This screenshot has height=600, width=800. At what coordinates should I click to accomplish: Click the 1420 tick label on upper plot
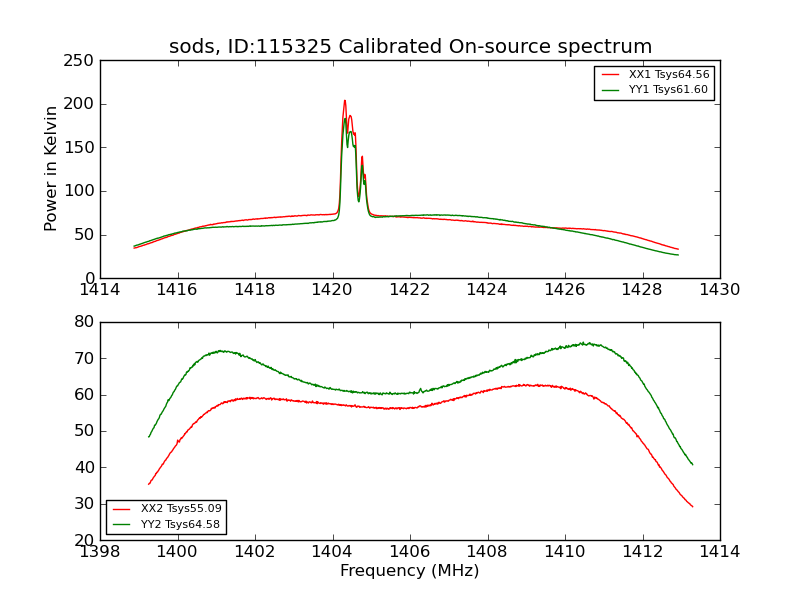coord(332,290)
